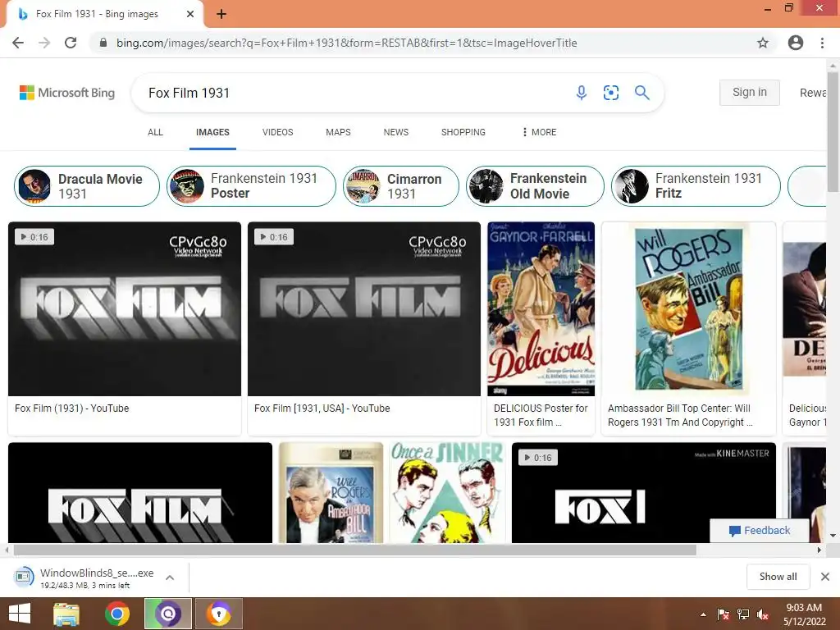The image size is (840, 630).
Task: Open the Will Rogers Ambassador Bill DVD cover
Action: click(x=331, y=493)
